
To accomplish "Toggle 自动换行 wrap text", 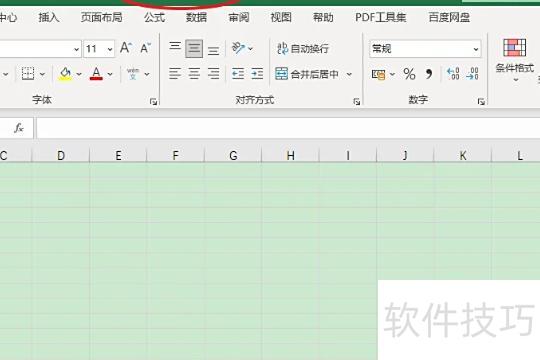I will point(303,49).
